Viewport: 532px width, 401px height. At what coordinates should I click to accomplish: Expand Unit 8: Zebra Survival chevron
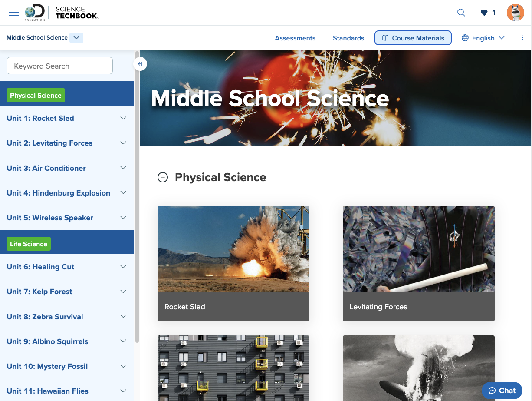123,317
